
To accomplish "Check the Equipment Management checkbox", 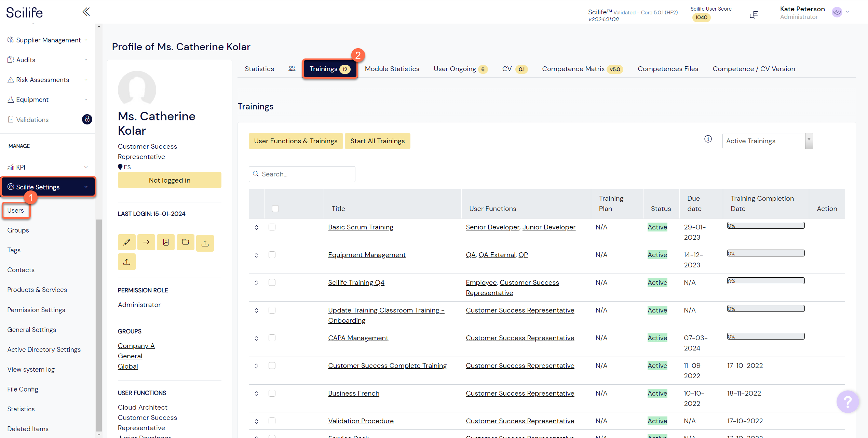I will (272, 255).
